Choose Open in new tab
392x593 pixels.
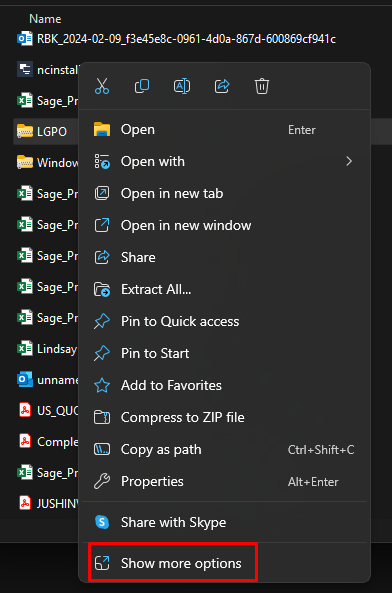click(225, 194)
